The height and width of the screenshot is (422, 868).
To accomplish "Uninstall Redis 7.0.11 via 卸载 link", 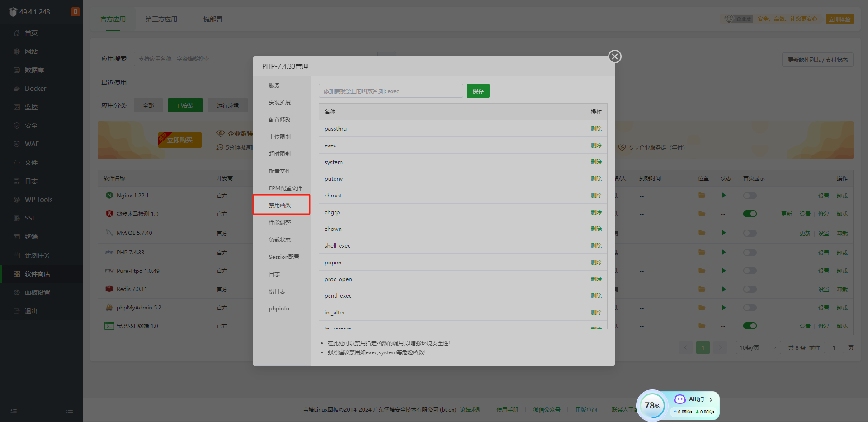I will (842, 290).
